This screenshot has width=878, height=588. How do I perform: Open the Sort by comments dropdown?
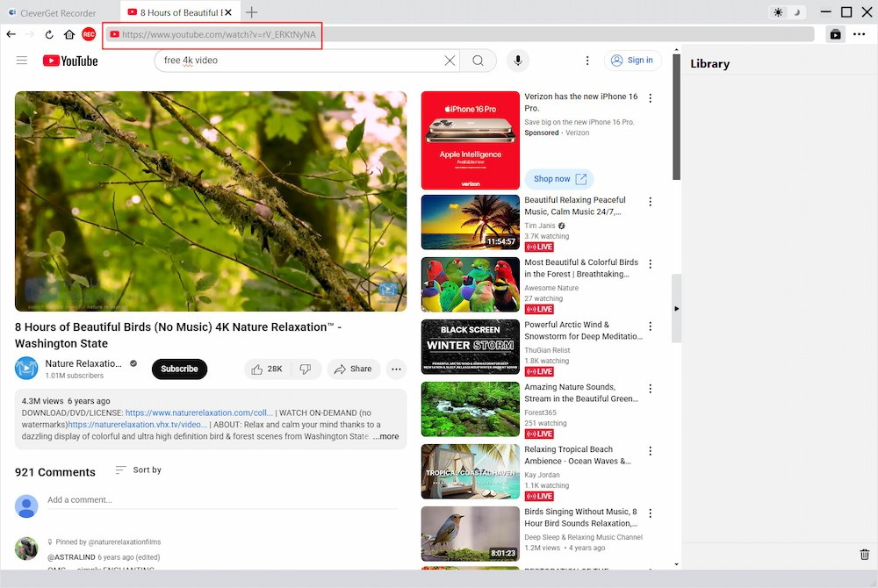tap(139, 470)
